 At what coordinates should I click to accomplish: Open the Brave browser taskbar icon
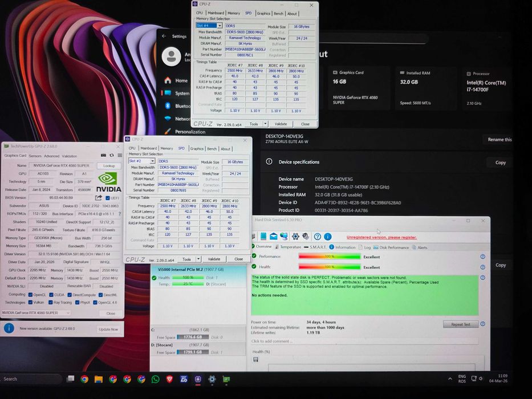tap(170, 379)
